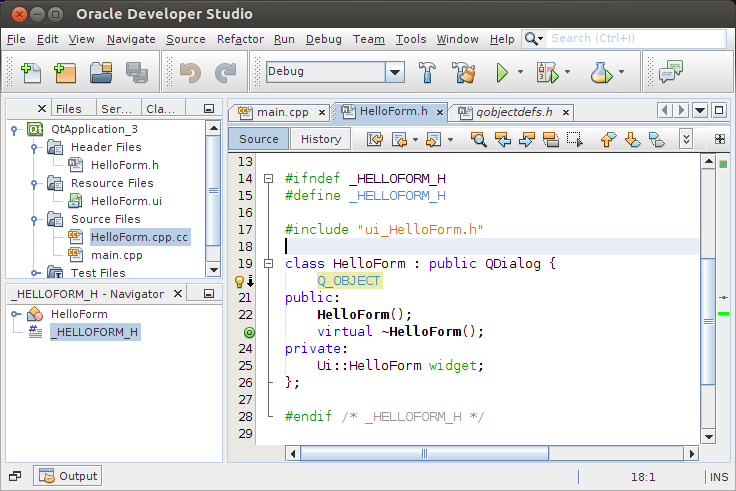The width and height of the screenshot is (736, 491).
Task: Collapse the class HelloForm code fold
Action: coord(268,264)
